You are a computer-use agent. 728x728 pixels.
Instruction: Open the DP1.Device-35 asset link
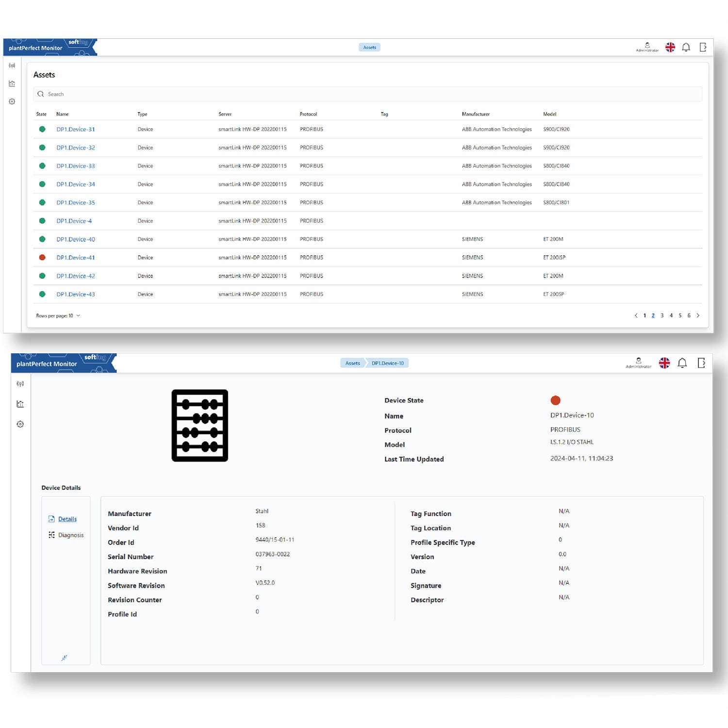[76, 202]
